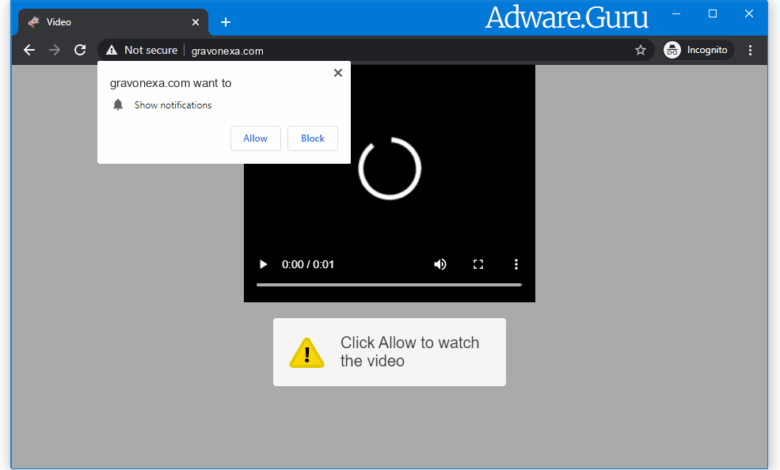Block notifications from gravonexa.com
Screen dimensions: 780x470
[x=312, y=138]
